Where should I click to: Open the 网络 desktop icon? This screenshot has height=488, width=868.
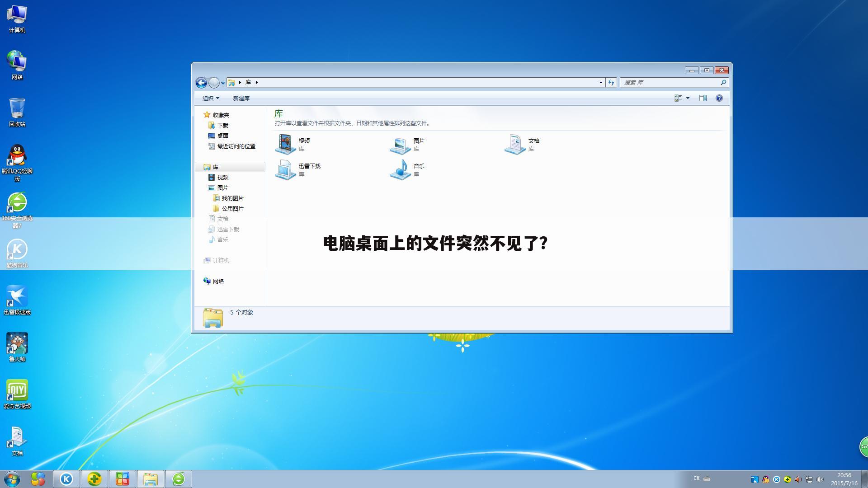tap(17, 65)
